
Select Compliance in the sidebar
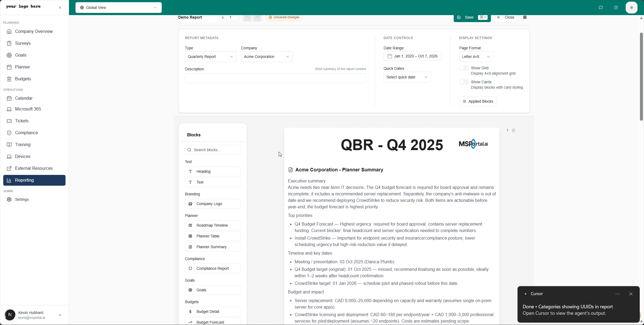[26, 133]
